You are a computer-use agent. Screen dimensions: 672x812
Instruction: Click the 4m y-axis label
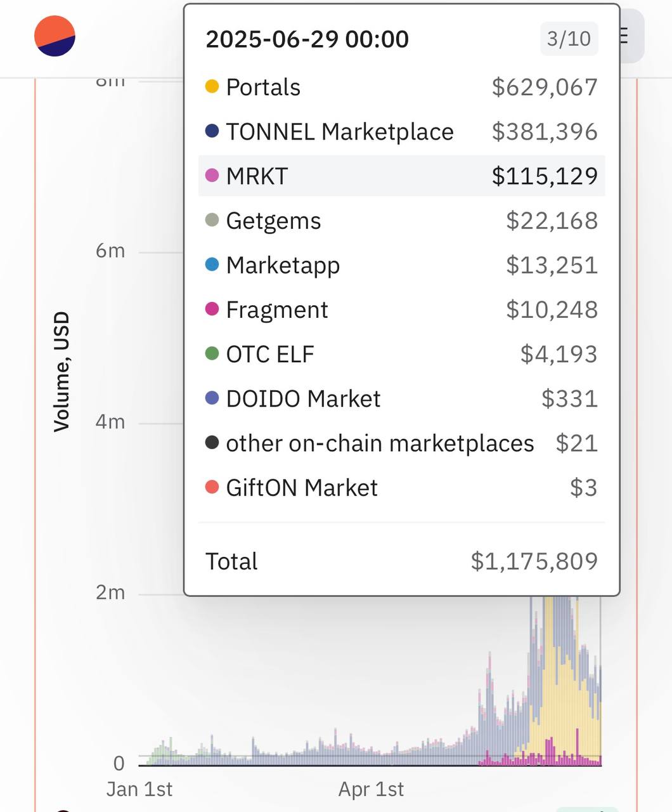pos(110,421)
